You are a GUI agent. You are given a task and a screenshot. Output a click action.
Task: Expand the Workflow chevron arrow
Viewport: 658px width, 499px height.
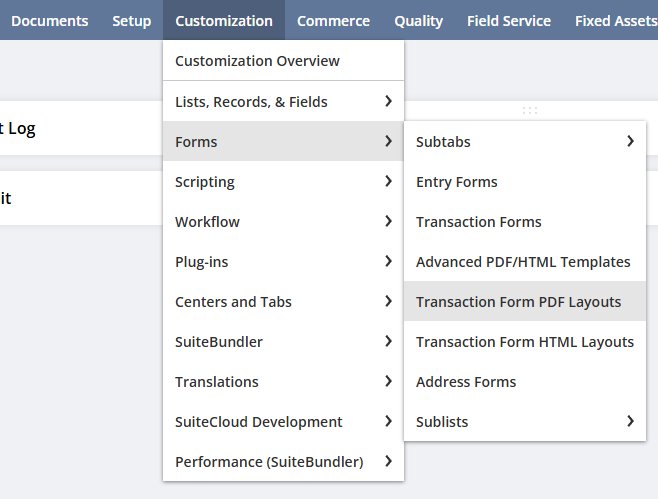pos(388,221)
